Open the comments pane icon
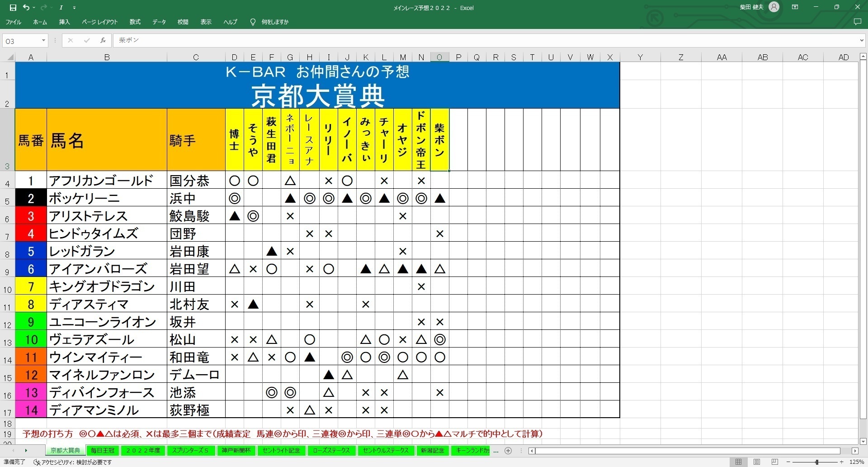Viewport: 868px width, 467px height. (857, 22)
